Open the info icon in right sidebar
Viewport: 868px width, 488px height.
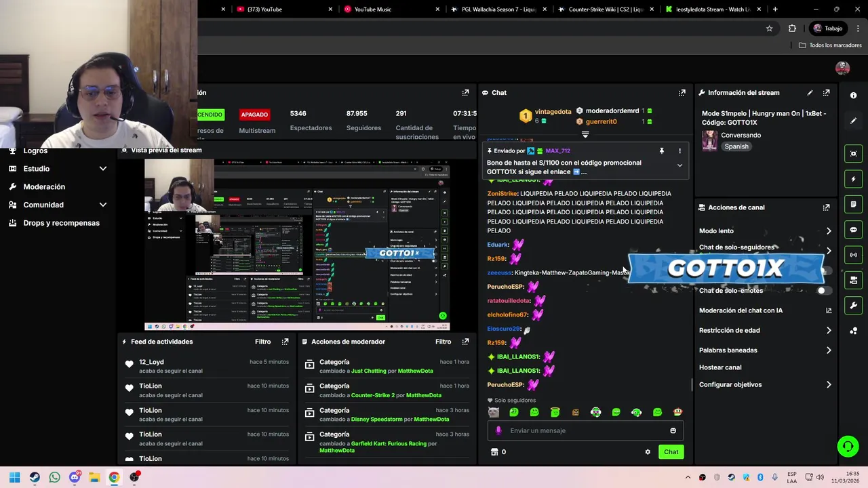coord(853,96)
